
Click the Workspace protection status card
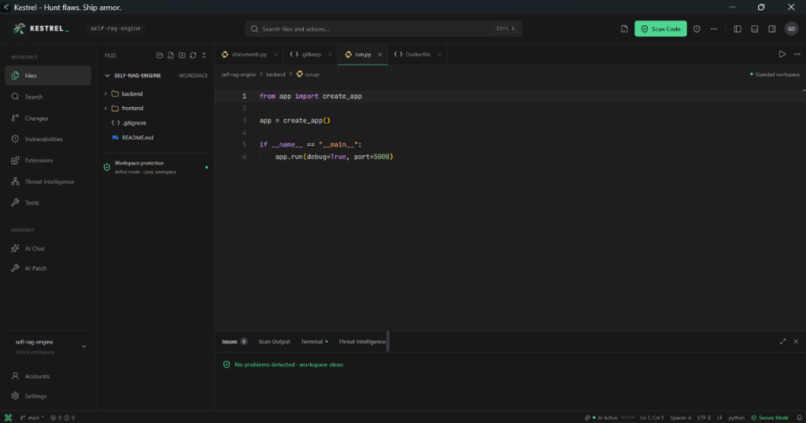(156, 167)
